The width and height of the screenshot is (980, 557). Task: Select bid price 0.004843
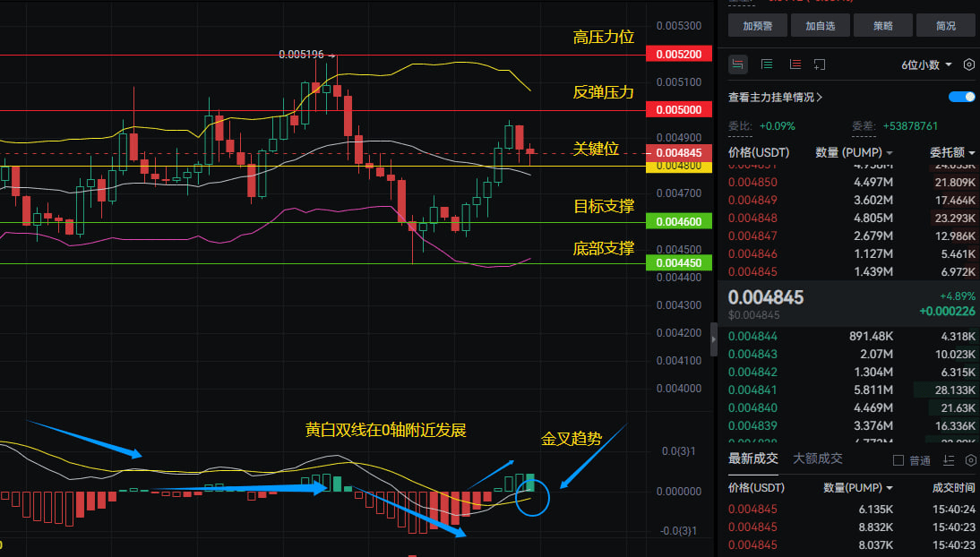click(752, 354)
